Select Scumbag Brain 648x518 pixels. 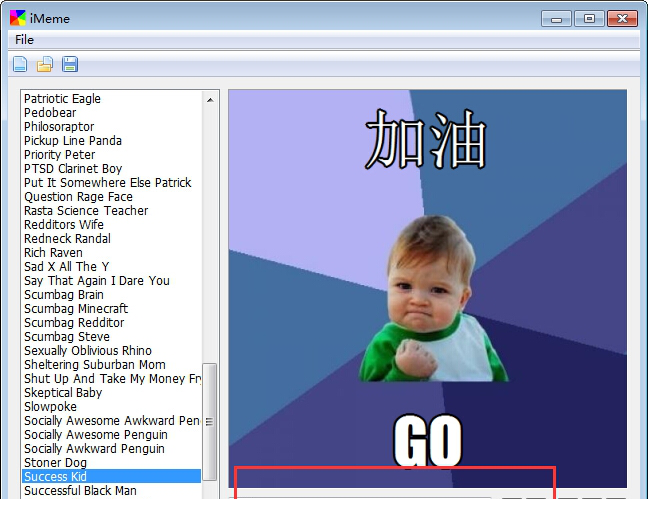click(x=112, y=295)
